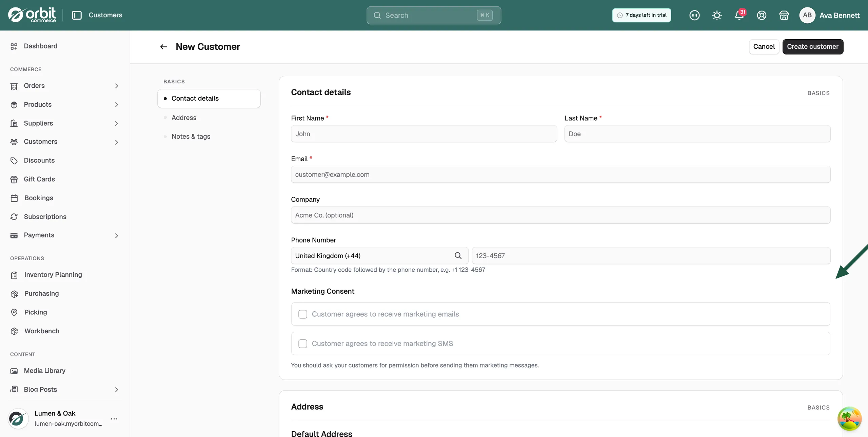Open notifications bell with 31 badge
This screenshot has width=868, height=437.
tap(740, 15)
